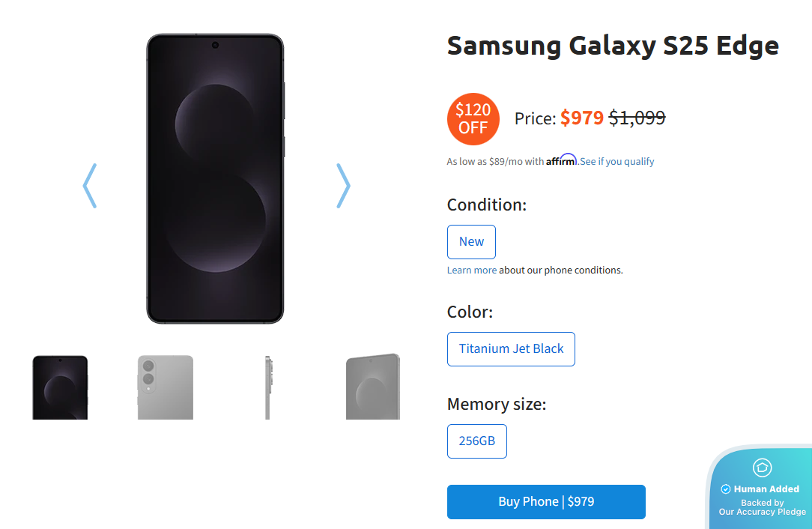Screen dimensions: 812x529
Task: Click the crossed-out $1,099 original price
Action: coord(637,118)
